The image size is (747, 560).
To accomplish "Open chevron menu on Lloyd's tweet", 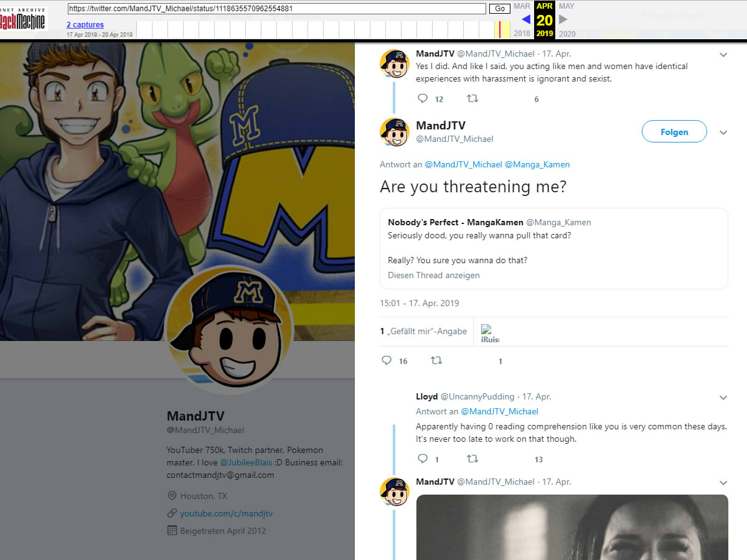I will coord(723,397).
